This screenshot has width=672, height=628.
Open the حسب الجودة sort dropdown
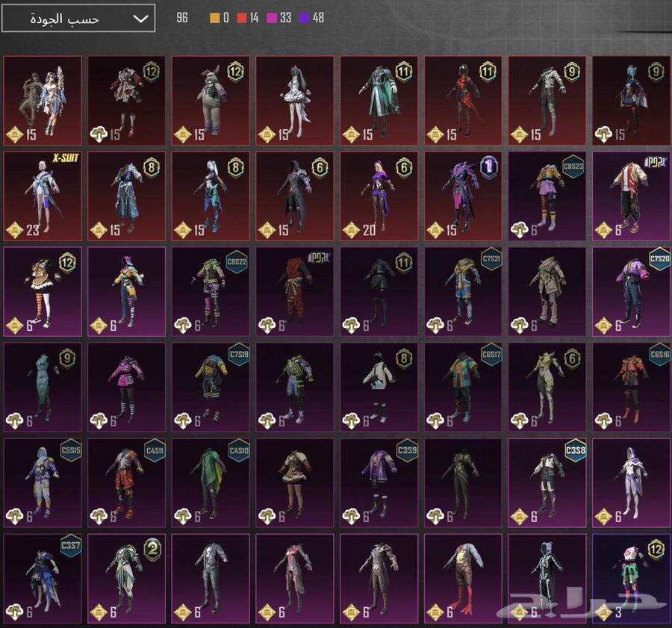(x=78, y=19)
